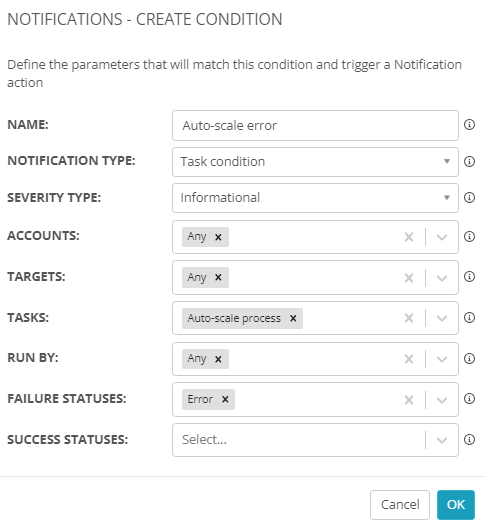Click the Name input field
The image size is (484, 527).
pos(315,125)
